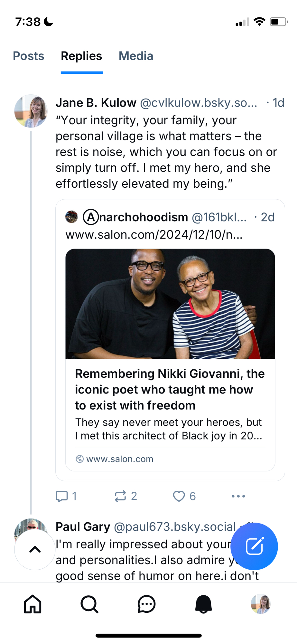297x644 pixels.
Task: Open the salon.com URL in quoted post
Action: click(x=154, y=235)
